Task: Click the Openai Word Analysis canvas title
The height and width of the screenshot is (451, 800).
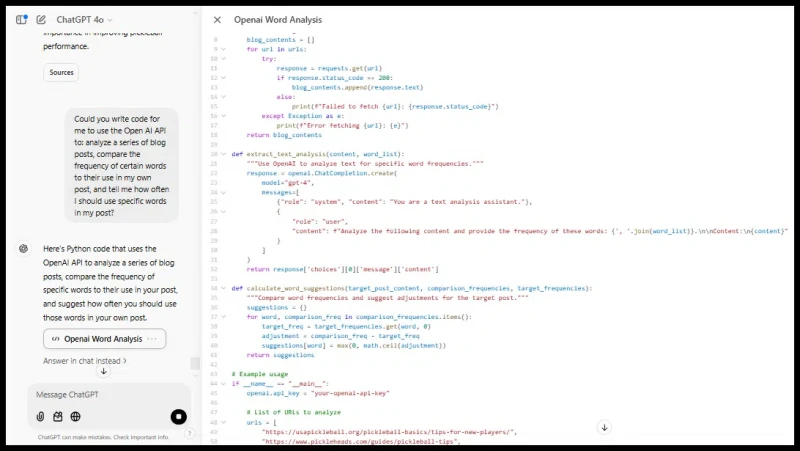Action: pos(278,20)
